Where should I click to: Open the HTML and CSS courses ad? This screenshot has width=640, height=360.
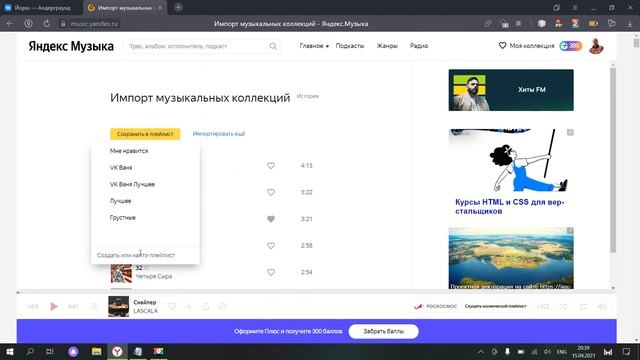[x=511, y=172]
